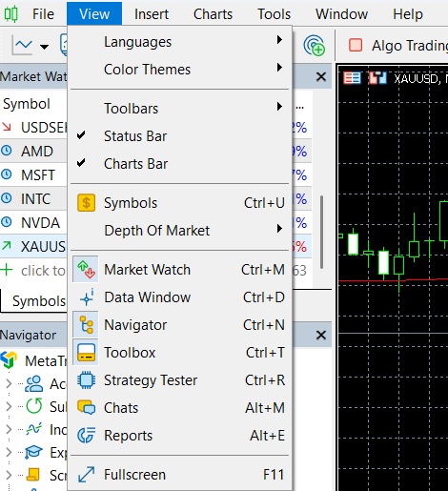The image size is (448, 491).
Task: Open Data Window via crosshair icon
Action: (86, 297)
